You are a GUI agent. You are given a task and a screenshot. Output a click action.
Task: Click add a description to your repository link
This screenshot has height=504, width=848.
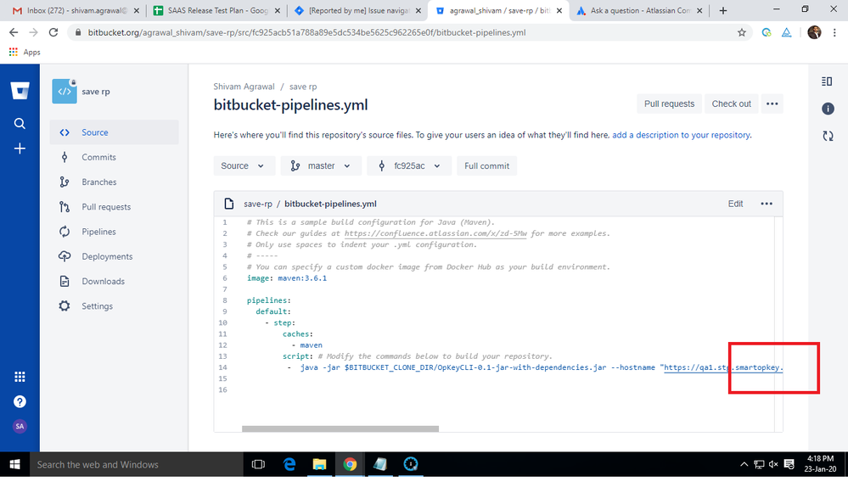pos(681,135)
